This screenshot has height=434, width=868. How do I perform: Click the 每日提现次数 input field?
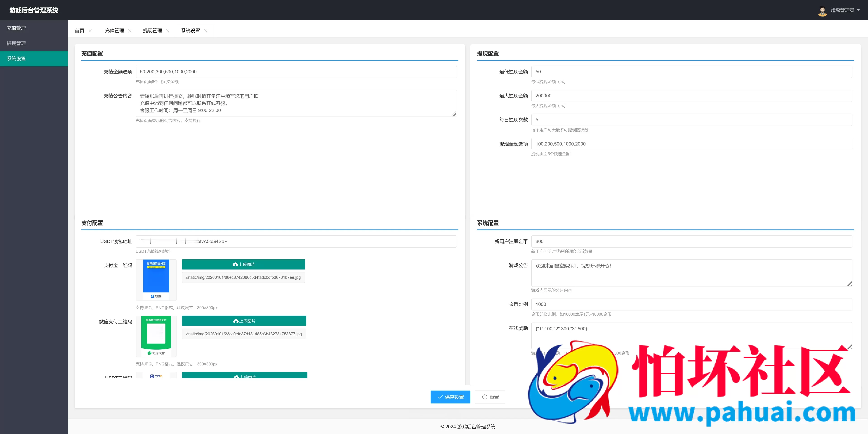[x=692, y=120]
